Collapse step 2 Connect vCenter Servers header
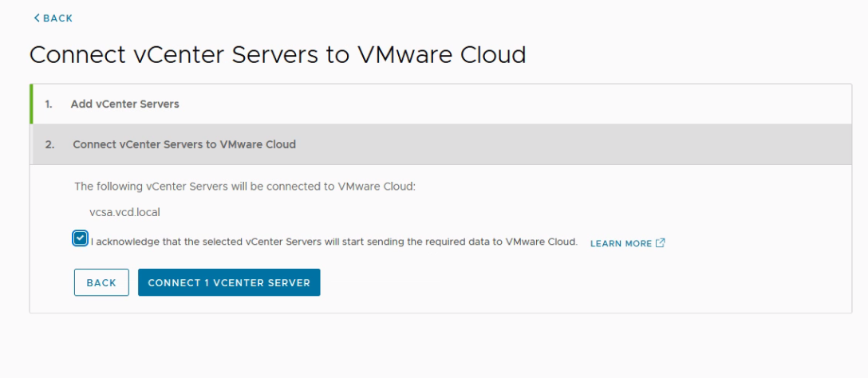The height and width of the screenshot is (378, 868). coord(183,144)
